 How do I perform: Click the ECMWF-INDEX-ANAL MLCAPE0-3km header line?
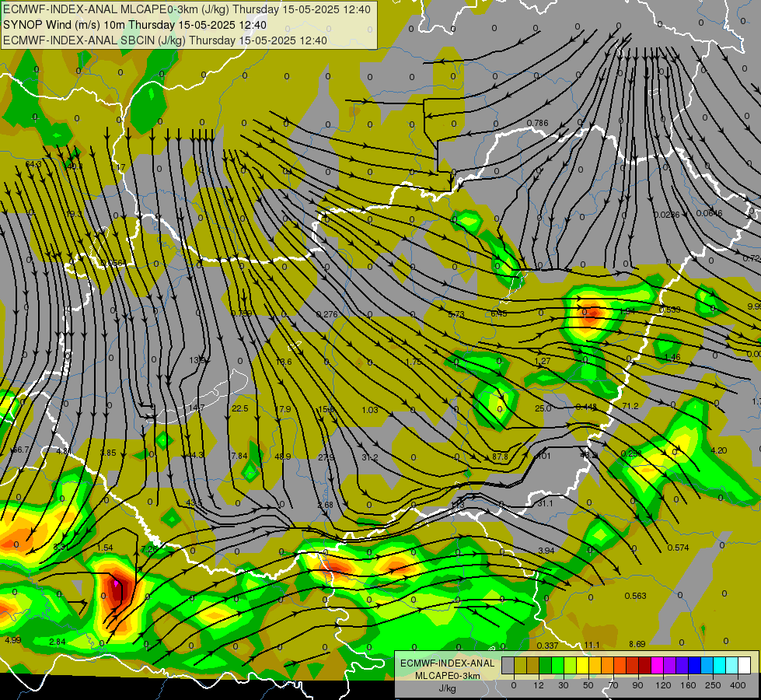(187, 9)
